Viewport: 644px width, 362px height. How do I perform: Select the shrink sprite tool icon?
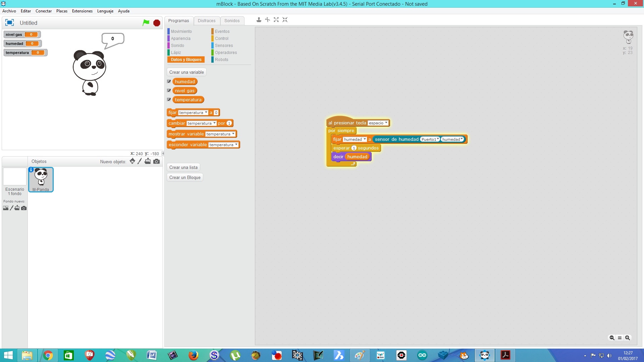[285, 20]
